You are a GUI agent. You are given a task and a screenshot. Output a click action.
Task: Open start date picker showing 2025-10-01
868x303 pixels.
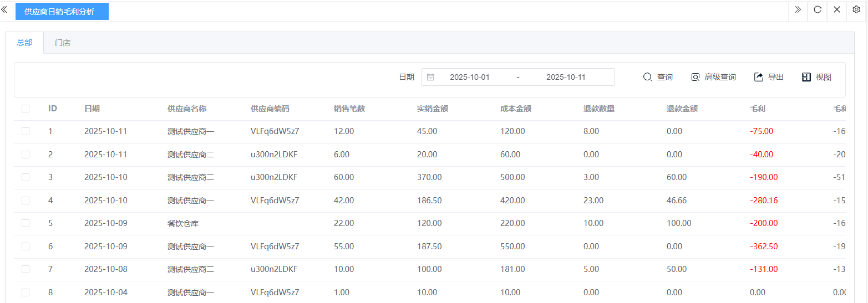click(469, 78)
